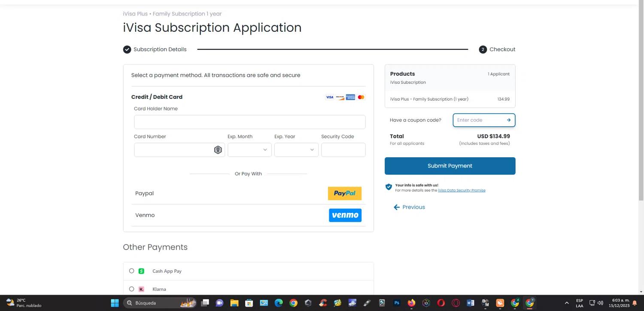The width and height of the screenshot is (644, 311).
Task: Click the Discover card logo
Action: click(340, 97)
